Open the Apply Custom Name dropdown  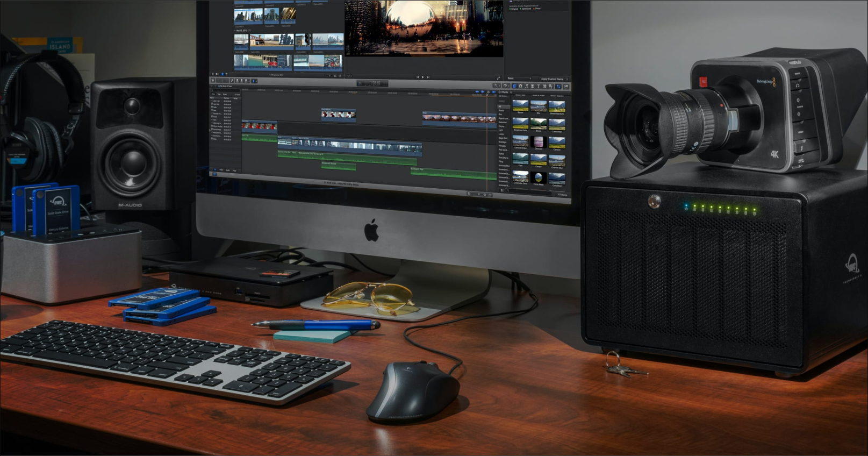pyautogui.click(x=553, y=79)
